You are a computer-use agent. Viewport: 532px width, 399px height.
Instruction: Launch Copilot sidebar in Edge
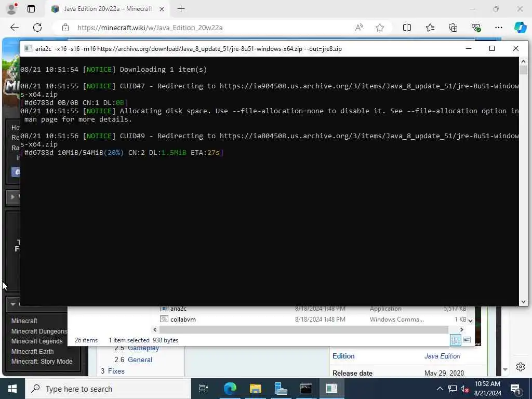(520, 28)
